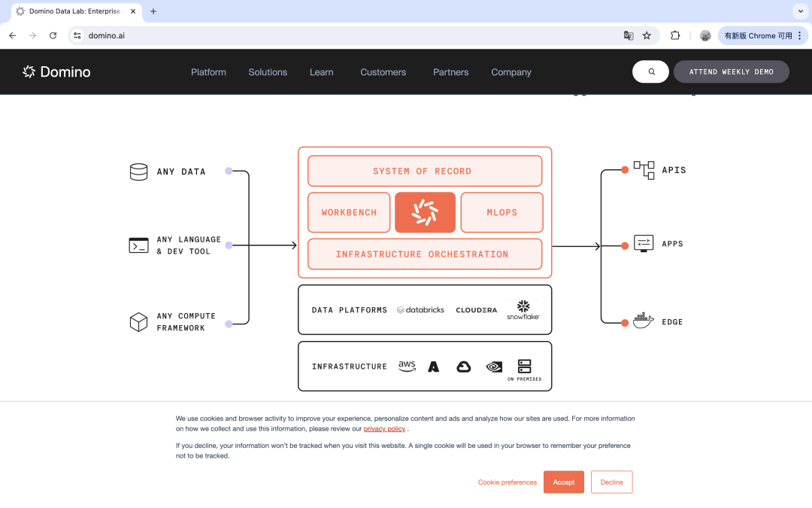
Task: Click the compute framework cube icon
Action: tap(138, 322)
